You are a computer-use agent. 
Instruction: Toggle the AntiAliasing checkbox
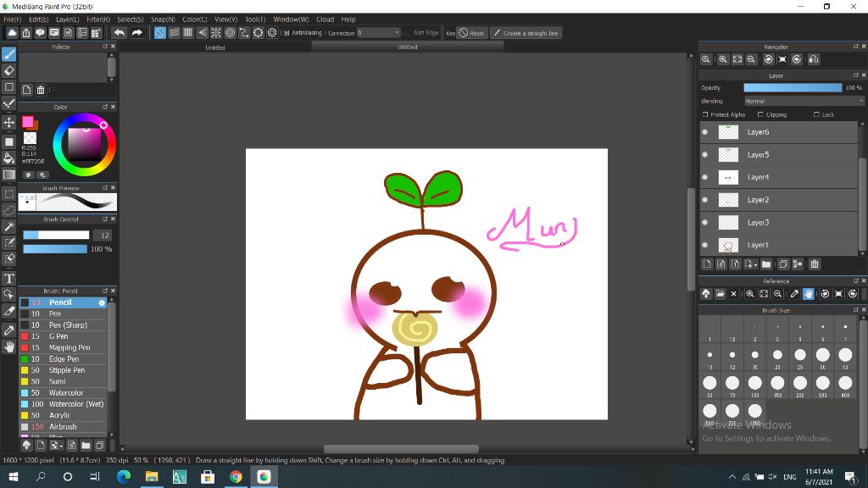pos(287,33)
